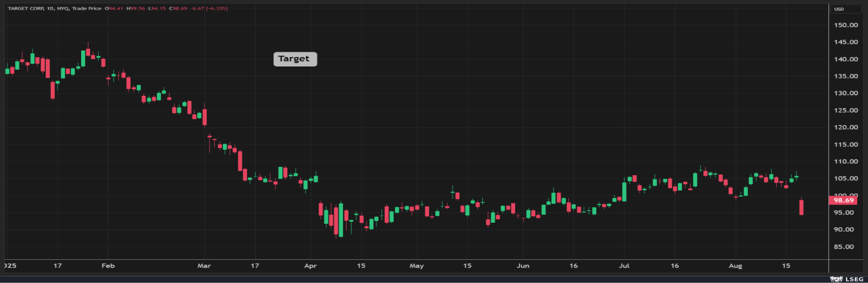Click the 135.00 price axis label
This screenshot has height=283, width=868.
845,76
